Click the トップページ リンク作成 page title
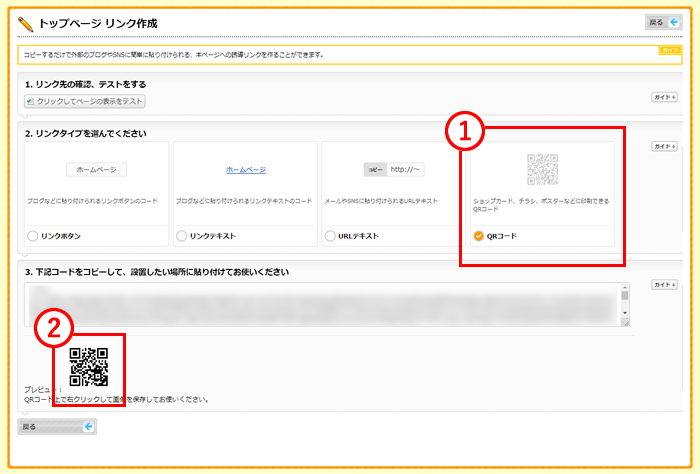 pos(98,23)
